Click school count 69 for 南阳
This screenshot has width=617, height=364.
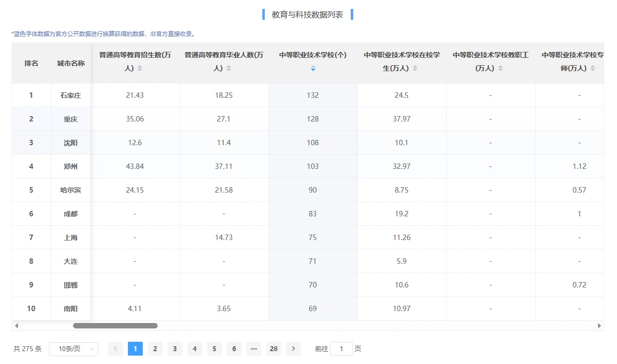coord(313,309)
